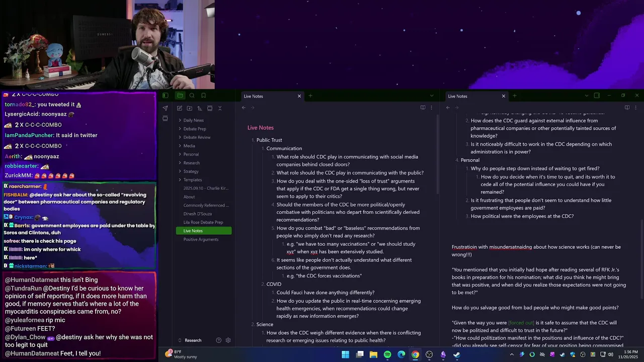
Task: Create a new note with the edit icon
Action: pyautogui.click(x=179, y=108)
